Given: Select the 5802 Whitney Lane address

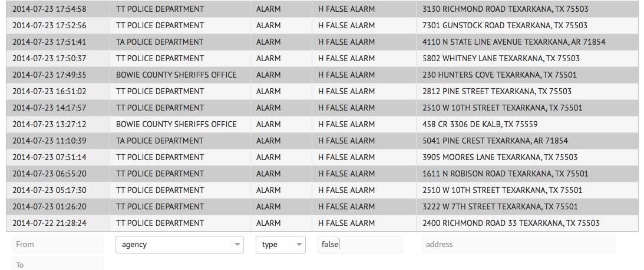Looking at the screenshot, I should [501, 59].
